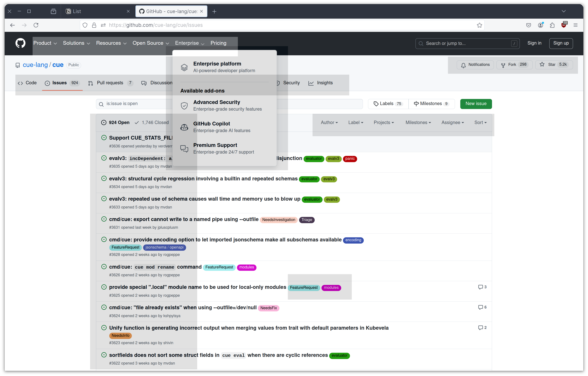Screen dimensions: 588x376
Task: Select the Issues tab
Action: click(62, 83)
